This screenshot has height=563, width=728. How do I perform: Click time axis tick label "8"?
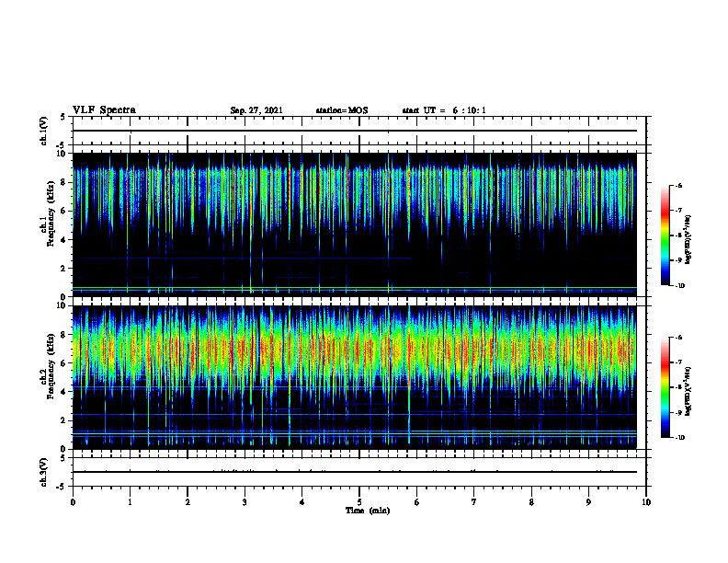tap(531, 502)
